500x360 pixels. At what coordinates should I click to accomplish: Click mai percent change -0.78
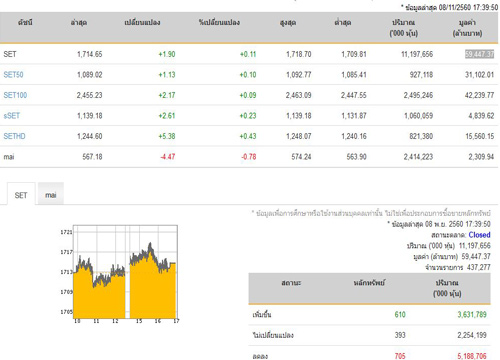249,157
